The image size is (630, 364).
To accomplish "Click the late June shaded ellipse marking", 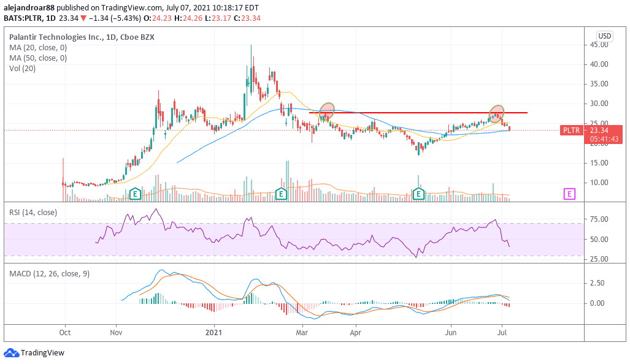I will click(496, 114).
